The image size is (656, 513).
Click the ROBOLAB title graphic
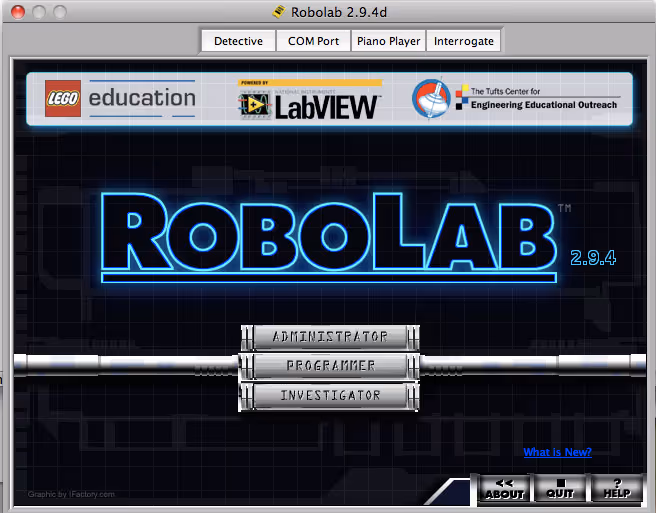coord(329,237)
